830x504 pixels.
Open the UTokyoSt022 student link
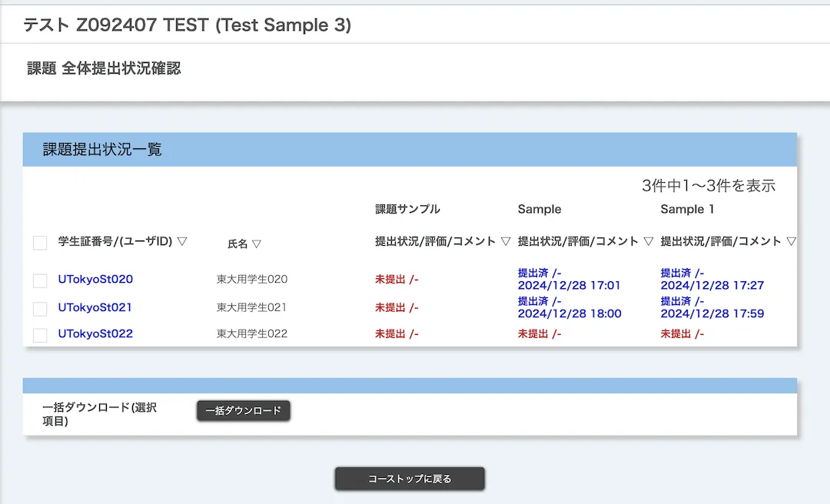click(x=95, y=333)
